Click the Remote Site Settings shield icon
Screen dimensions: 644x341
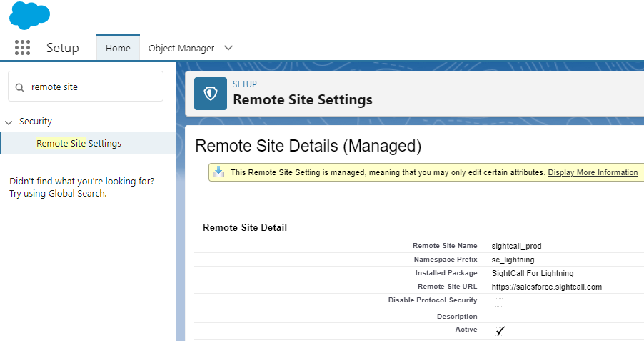coord(211,94)
